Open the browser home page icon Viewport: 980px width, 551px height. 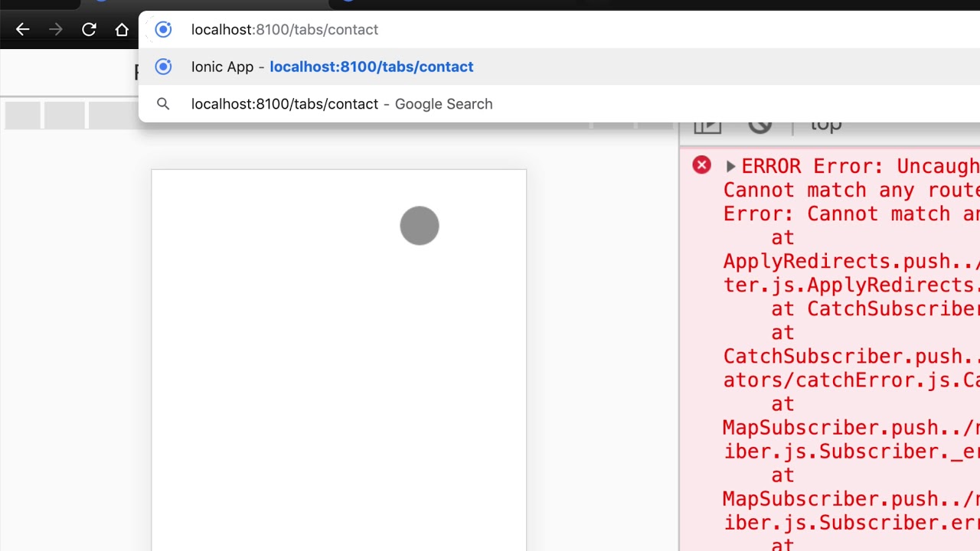[x=122, y=30]
